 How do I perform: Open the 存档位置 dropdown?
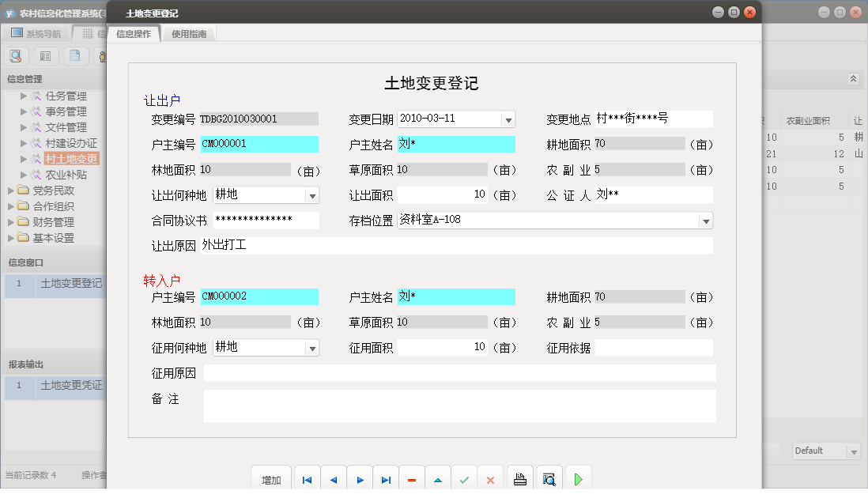(x=705, y=221)
